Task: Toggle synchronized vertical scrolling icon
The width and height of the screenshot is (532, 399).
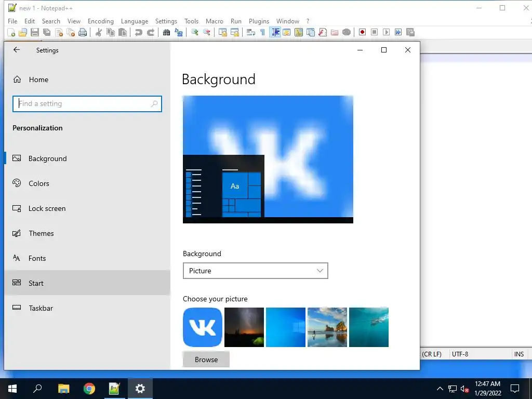Action: click(222, 32)
